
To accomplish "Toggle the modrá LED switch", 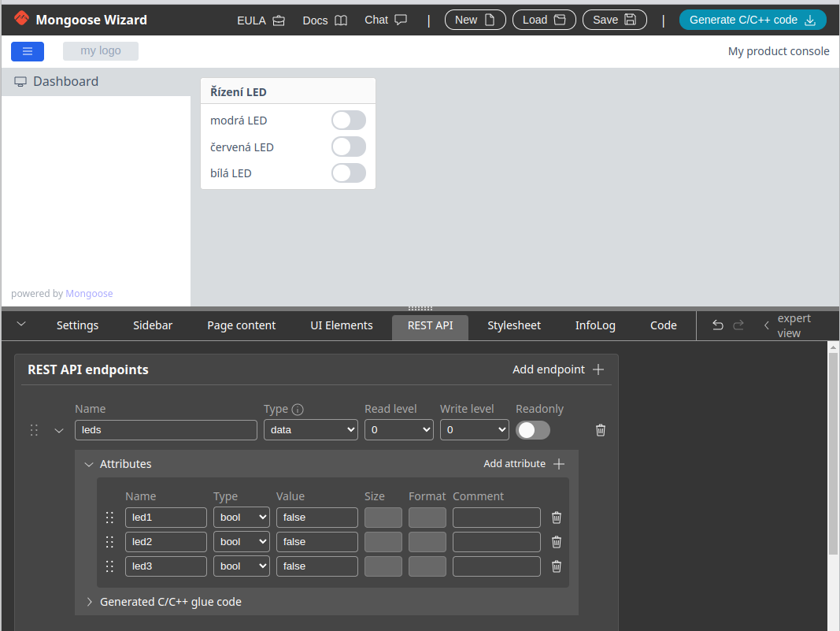I will [348, 121].
